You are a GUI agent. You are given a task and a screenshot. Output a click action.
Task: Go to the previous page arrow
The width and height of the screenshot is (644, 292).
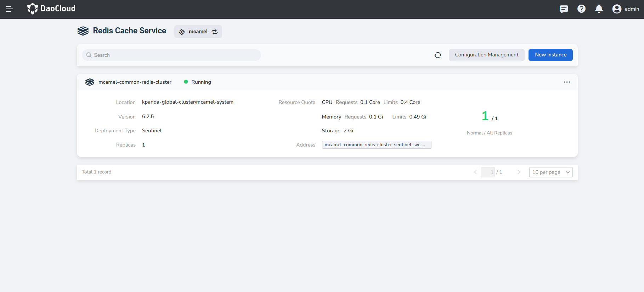[x=475, y=172]
